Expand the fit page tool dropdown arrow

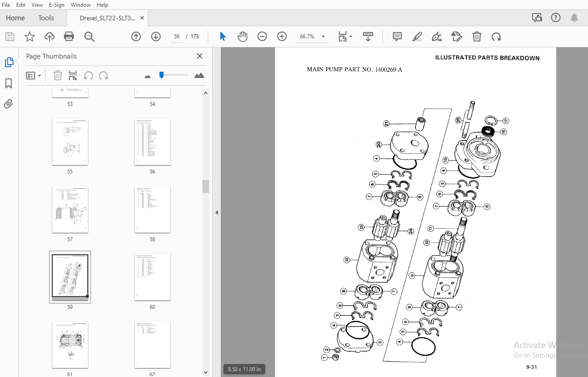[x=351, y=37]
